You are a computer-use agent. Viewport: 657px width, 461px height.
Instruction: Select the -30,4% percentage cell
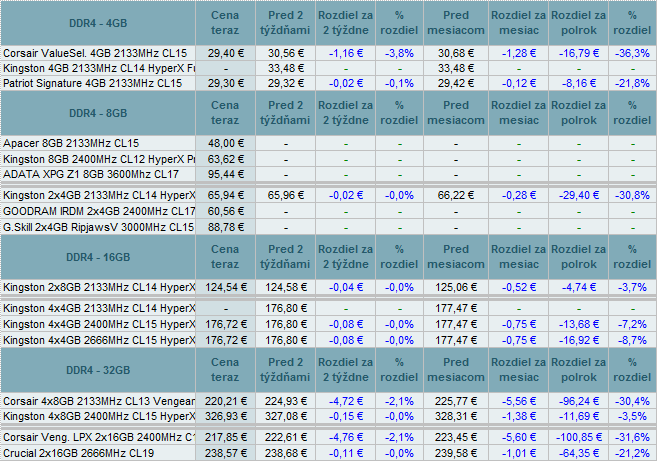pyautogui.click(x=632, y=401)
